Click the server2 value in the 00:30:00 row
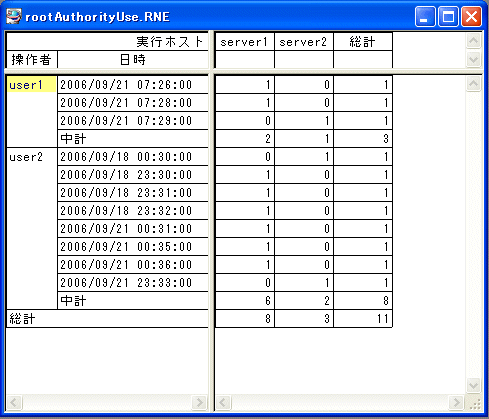 point(304,157)
